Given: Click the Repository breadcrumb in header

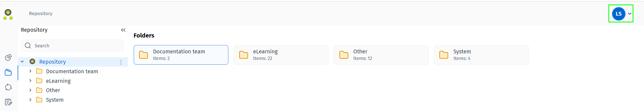Looking at the screenshot, I should tap(41, 14).
